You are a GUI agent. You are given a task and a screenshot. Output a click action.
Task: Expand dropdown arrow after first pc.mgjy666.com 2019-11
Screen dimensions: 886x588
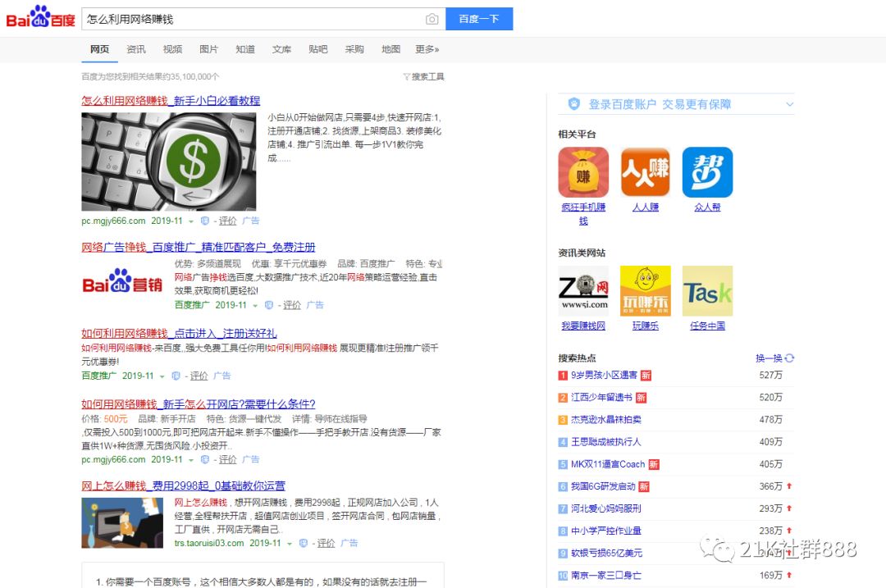pos(191,221)
